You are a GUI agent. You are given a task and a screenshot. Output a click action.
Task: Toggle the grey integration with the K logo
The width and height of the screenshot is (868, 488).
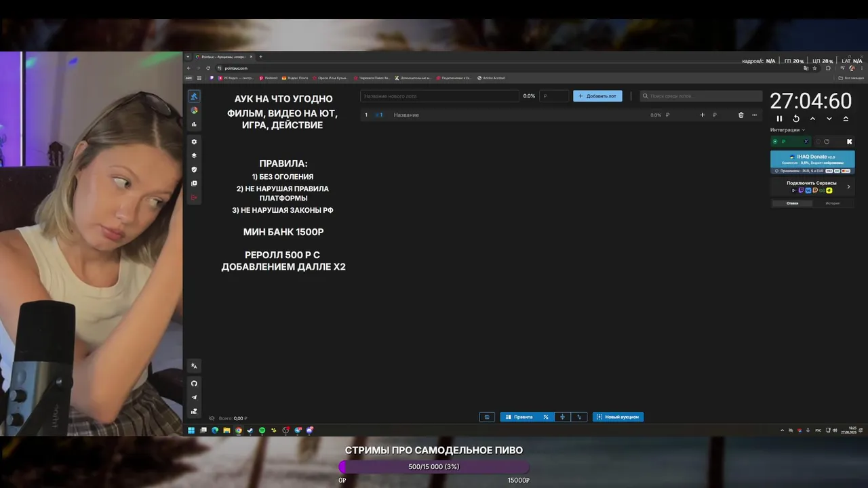pyautogui.click(x=834, y=142)
